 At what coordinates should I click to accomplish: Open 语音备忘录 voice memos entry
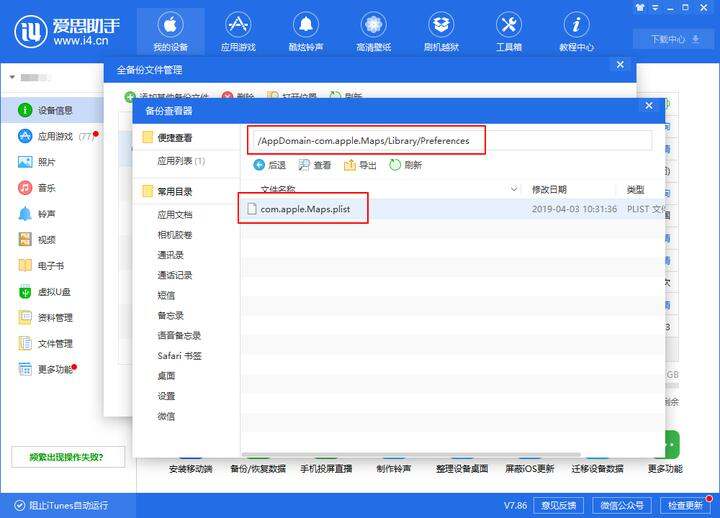(x=179, y=336)
